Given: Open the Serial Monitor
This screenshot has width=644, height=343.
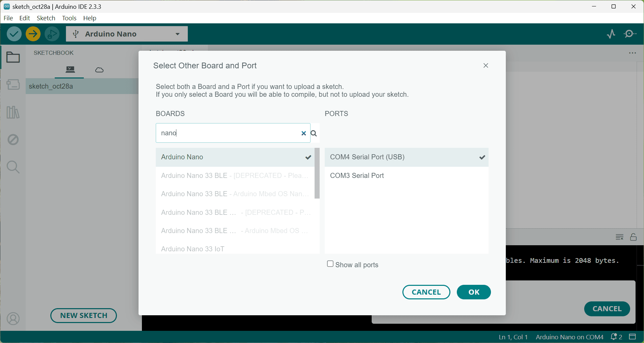Looking at the screenshot, I should click(x=630, y=34).
